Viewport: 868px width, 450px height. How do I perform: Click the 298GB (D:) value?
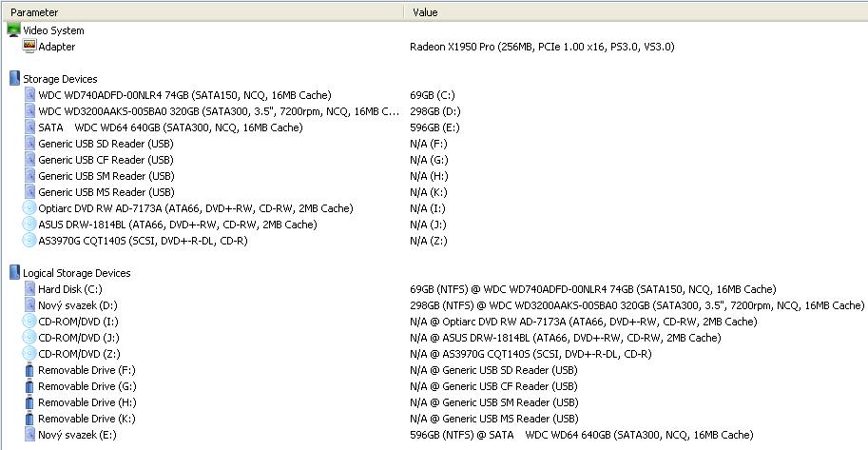tap(435, 111)
